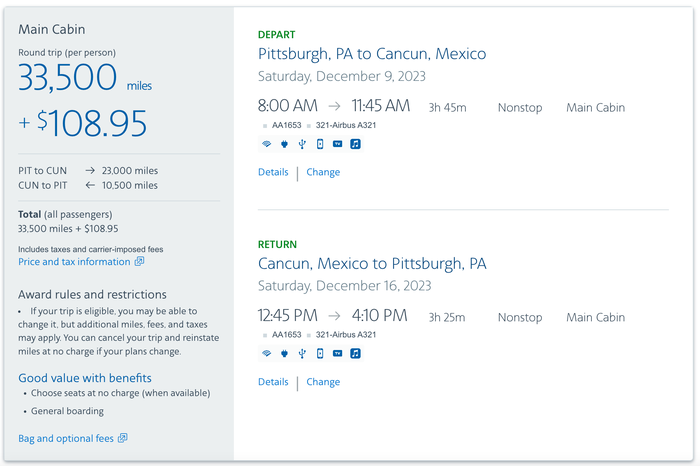Click the Wi-Fi amenity icon on return flight

pos(267,354)
